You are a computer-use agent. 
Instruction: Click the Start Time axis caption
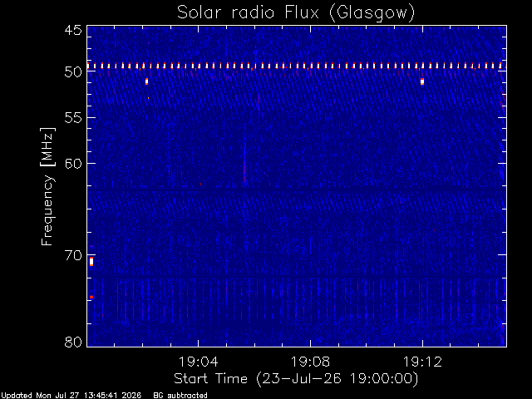coord(296,379)
